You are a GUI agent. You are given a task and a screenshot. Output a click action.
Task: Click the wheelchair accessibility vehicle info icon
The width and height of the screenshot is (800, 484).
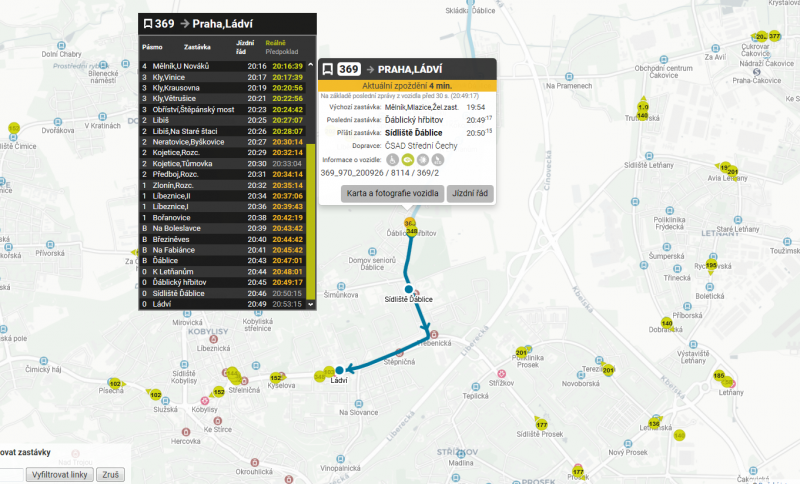(x=392, y=160)
